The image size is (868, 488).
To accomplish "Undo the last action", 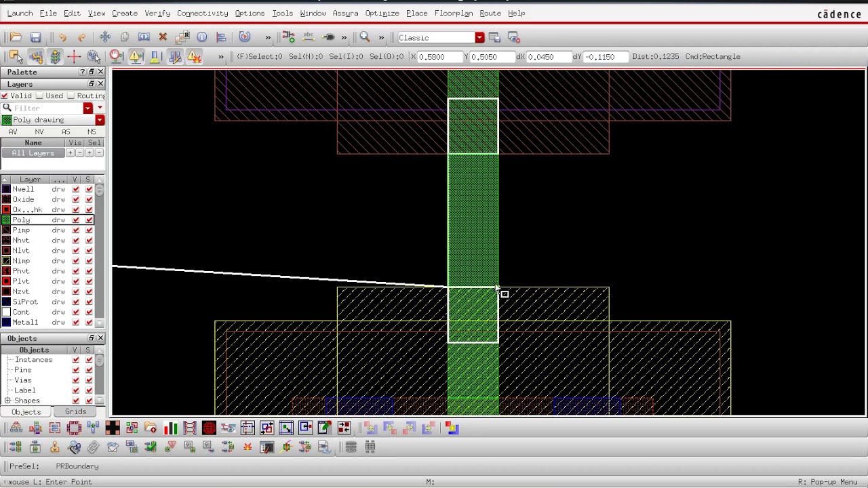I will pos(62,37).
